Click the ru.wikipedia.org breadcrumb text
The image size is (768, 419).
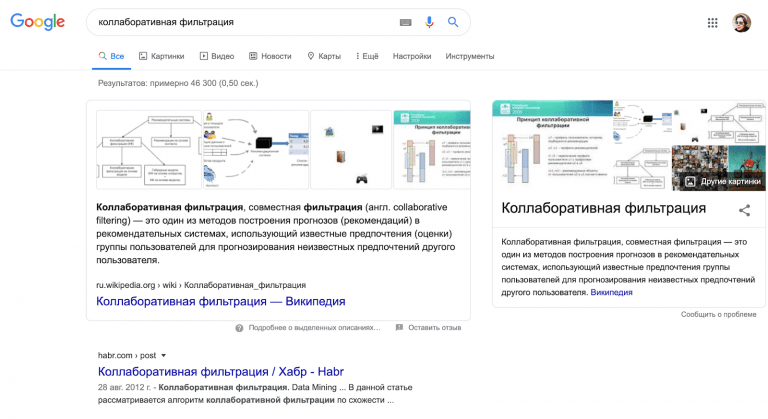[x=201, y=285]
